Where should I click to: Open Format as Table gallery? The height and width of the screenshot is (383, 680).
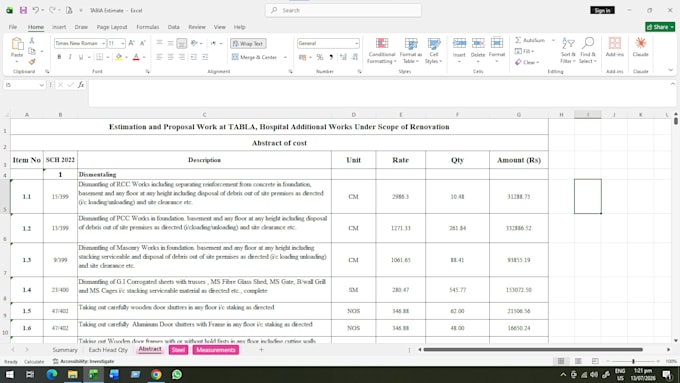[410, 50]
